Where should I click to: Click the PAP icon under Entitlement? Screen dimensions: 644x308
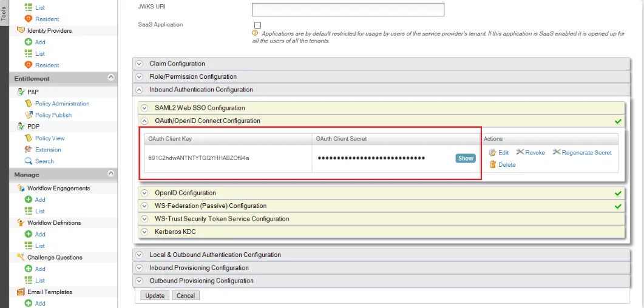pyautogui.click(x=21, y=92)
